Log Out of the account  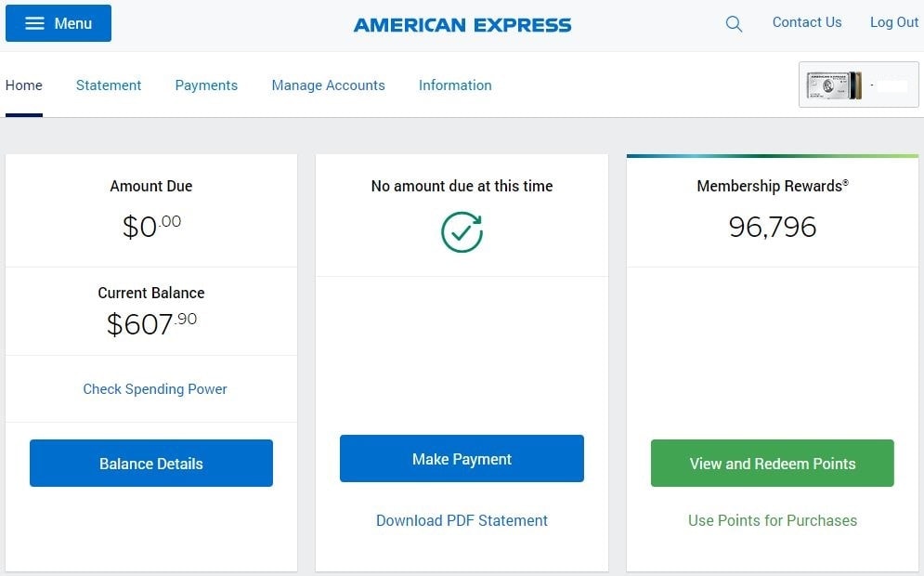pyautogui.click(x=893, y=23)
